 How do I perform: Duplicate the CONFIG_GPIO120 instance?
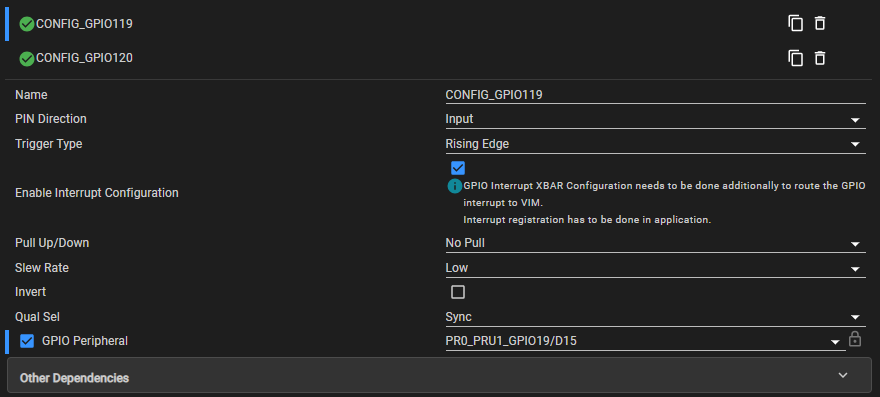click(x=795, y=58)
